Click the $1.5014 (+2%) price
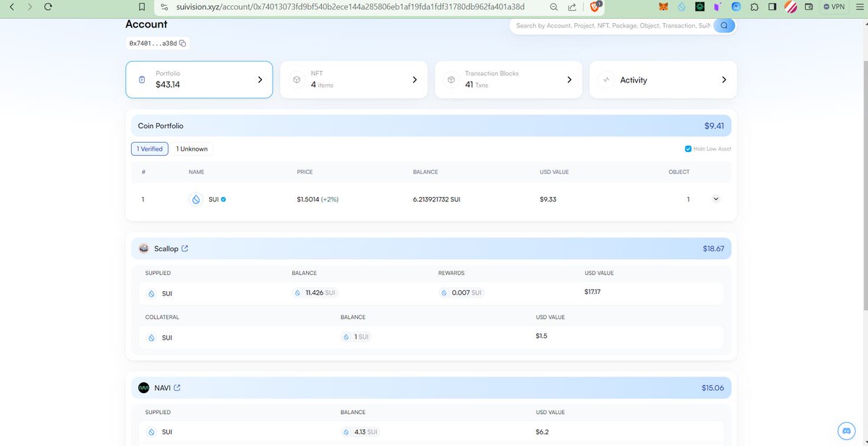Screen dimensions: 868x446 coord(318,199)
